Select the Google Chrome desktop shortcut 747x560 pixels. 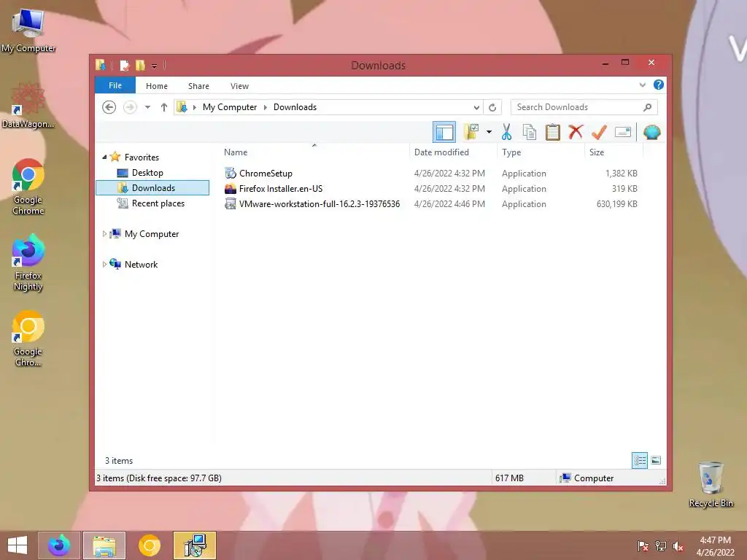coord(28,187)
